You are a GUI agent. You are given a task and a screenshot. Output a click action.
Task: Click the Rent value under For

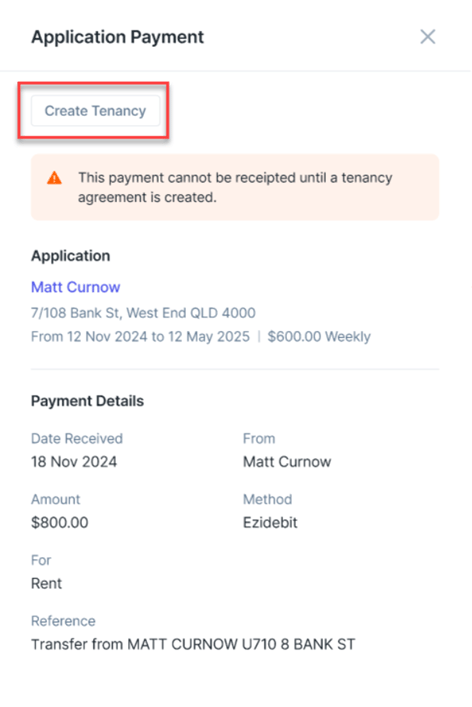[x=46, y=583]
